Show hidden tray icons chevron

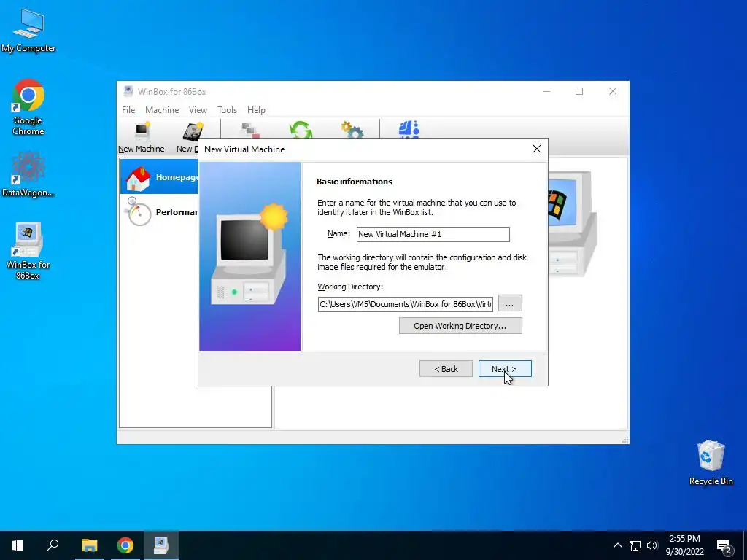click(x=617, y=545)
